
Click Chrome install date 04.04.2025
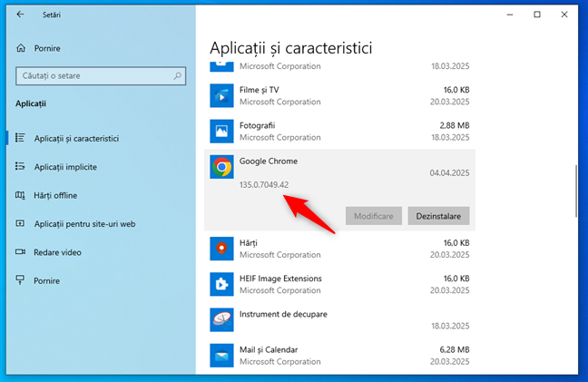(x=449, y=172)
